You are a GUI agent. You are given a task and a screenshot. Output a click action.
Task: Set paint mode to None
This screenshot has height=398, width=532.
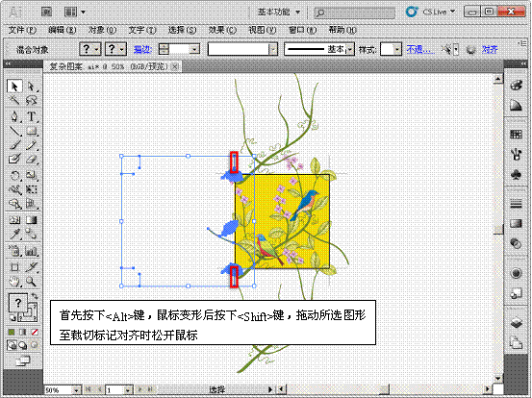pyautogui.click(x=35, y=333)
